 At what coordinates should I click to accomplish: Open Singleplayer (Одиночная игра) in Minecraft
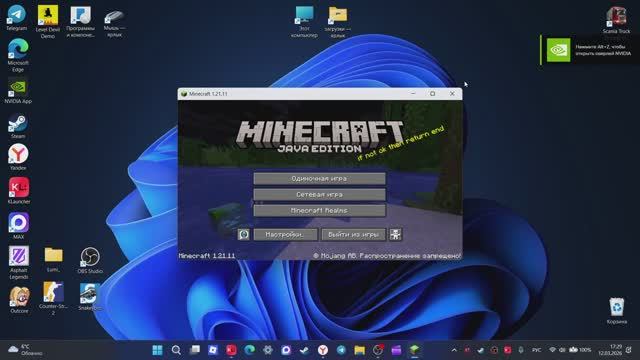click(319, 178)
